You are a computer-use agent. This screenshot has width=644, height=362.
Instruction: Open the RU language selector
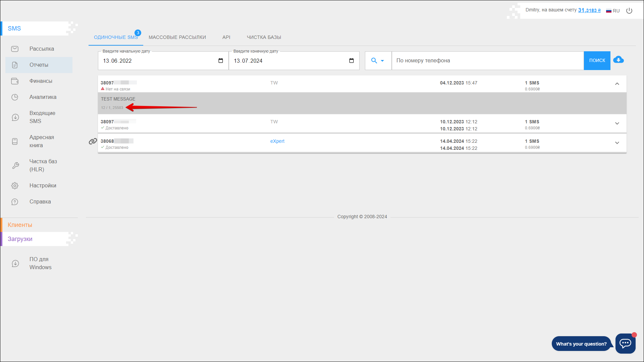coord(613,11)
